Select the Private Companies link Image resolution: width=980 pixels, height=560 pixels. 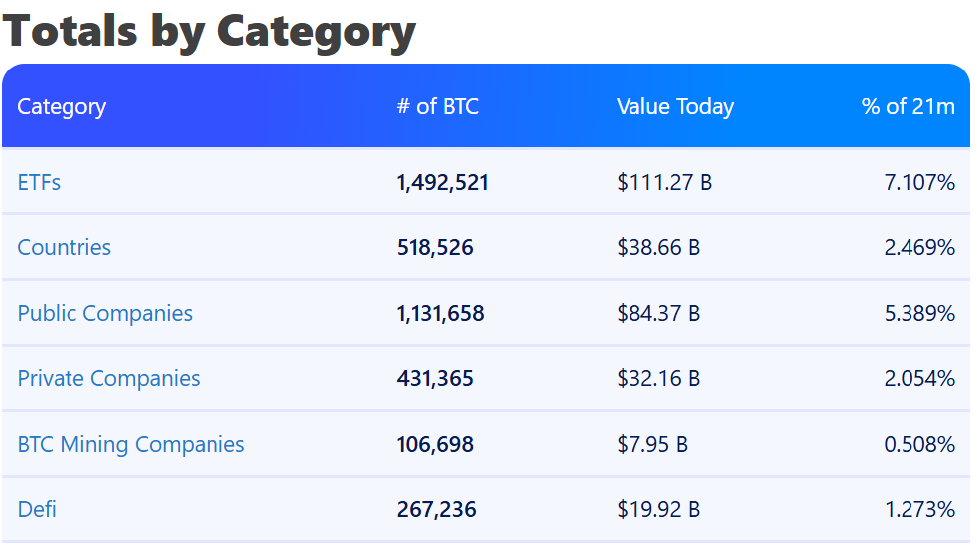(108, 379)
